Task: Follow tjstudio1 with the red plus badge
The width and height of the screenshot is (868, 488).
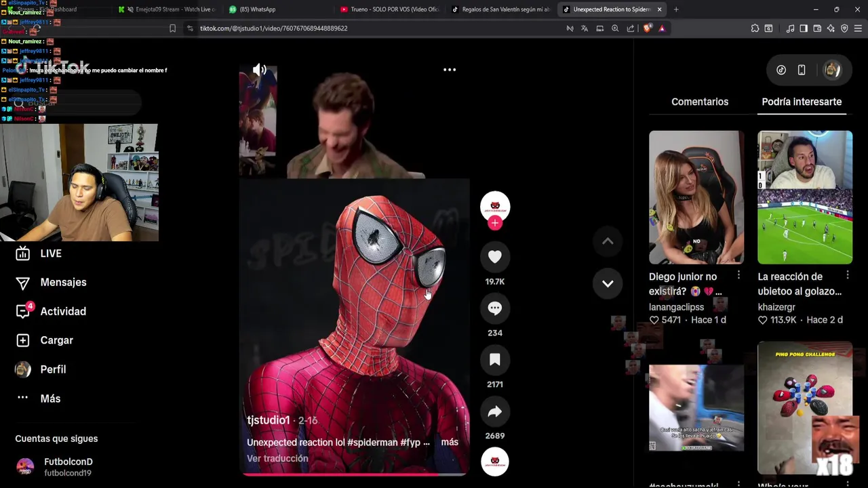Action: [495, 223]
